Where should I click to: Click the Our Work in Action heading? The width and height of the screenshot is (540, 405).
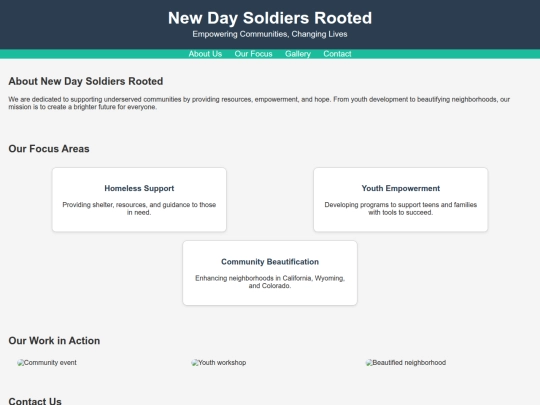54,341
